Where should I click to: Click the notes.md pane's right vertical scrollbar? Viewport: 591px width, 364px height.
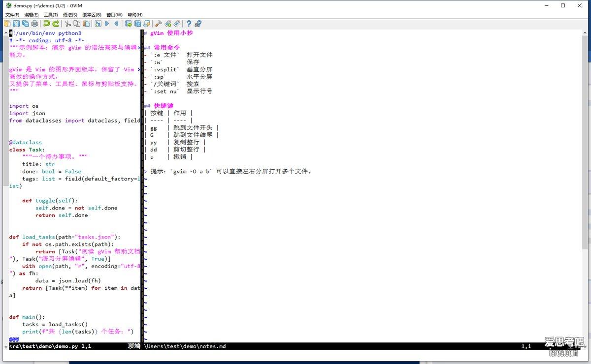pos(585,189)
